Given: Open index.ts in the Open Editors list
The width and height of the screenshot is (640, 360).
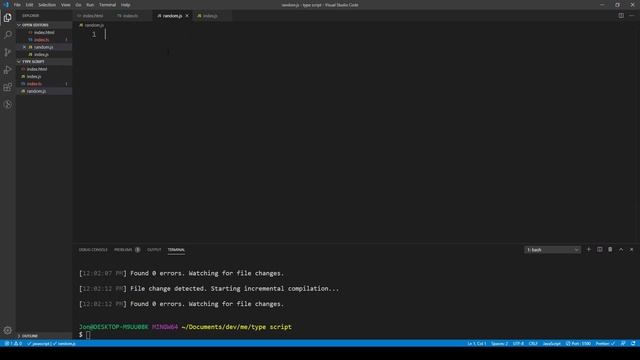Looking at the screenshot, I should coord(44,40).
